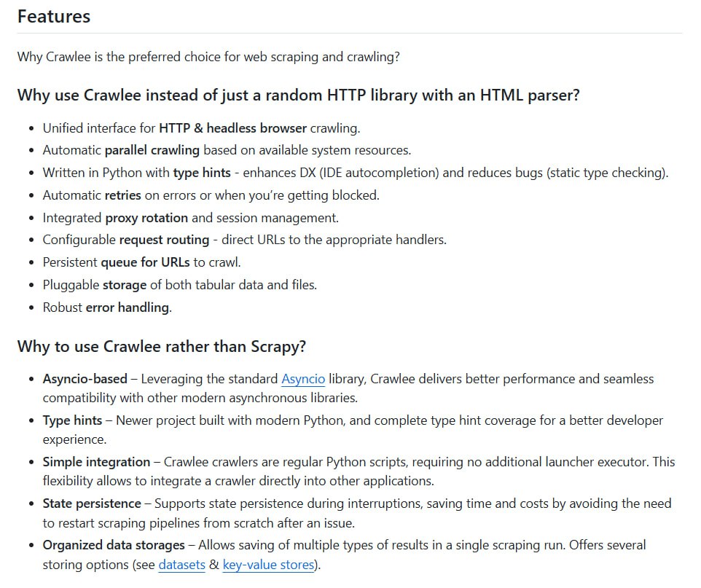This screenshot has width=701, height=588.
Task: Click the "Simple integration" bold label
Action: click(x=97, y=462)
